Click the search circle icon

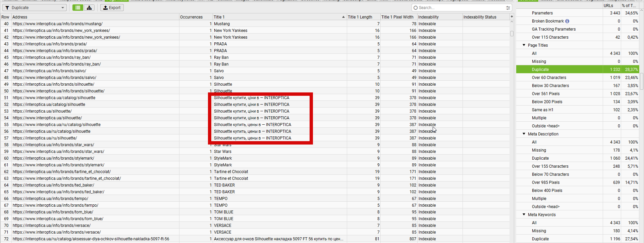pyautogui.click(x=416, y=8)
